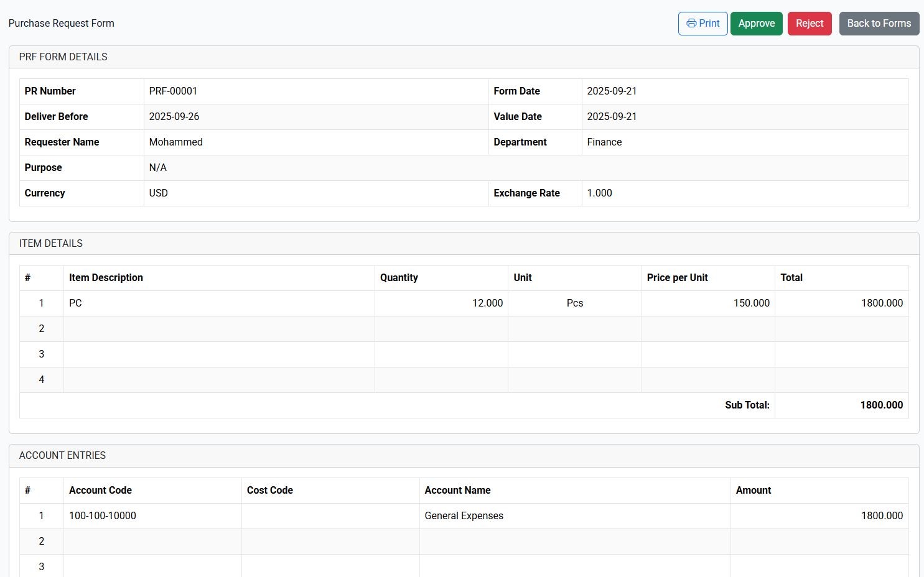The image size is (924, 577).
Task: Click the quantity cell showing 12.000
Action: pos(487,303)
